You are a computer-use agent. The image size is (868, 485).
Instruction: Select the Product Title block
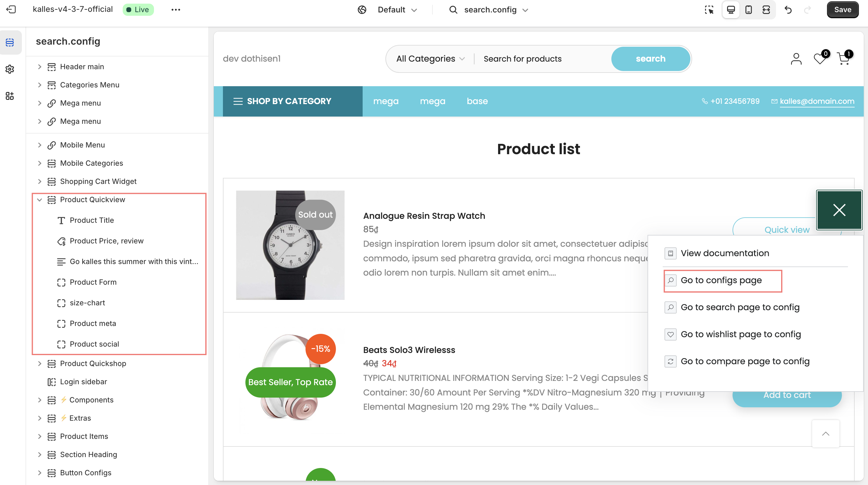[92, 220]
